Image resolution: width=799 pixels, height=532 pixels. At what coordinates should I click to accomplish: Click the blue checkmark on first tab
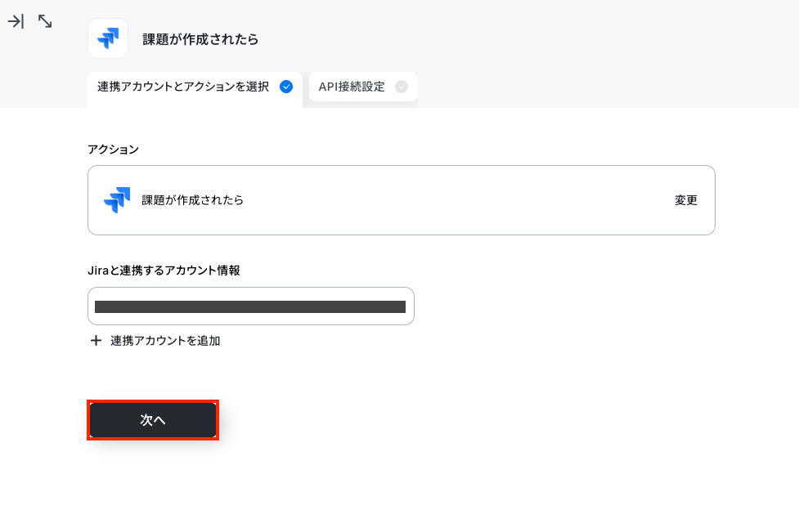click(286, 87)
